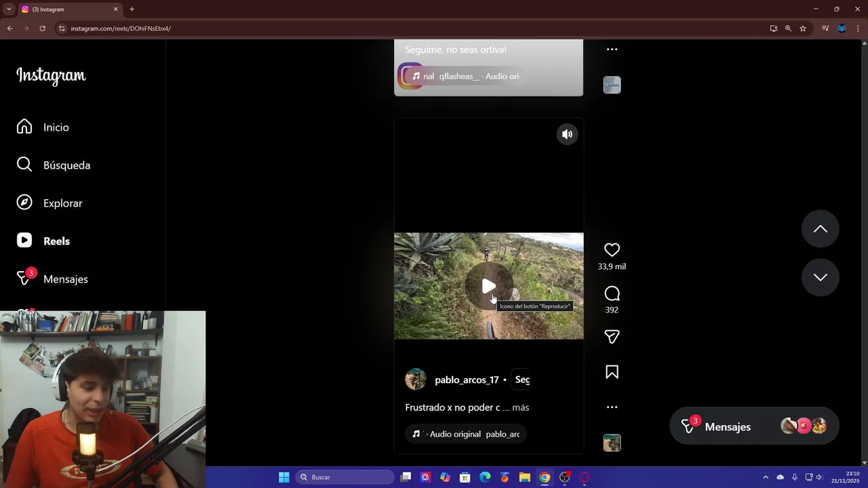
Task: Click the Instagram logo wordmark
Action: [x=51, y=75]
